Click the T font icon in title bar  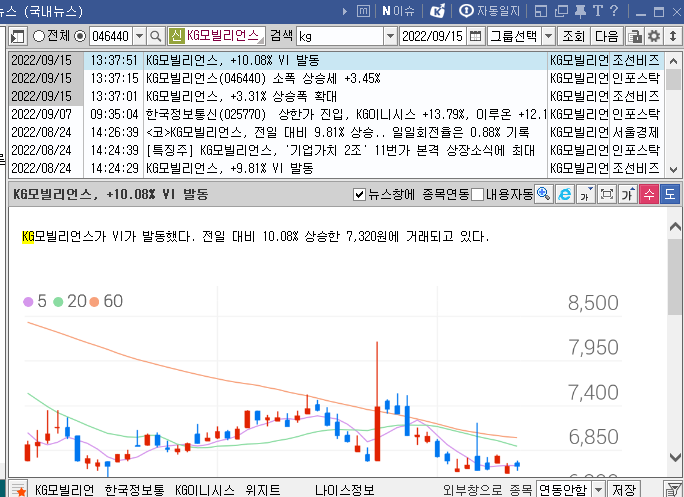click(x=598, y=10)
